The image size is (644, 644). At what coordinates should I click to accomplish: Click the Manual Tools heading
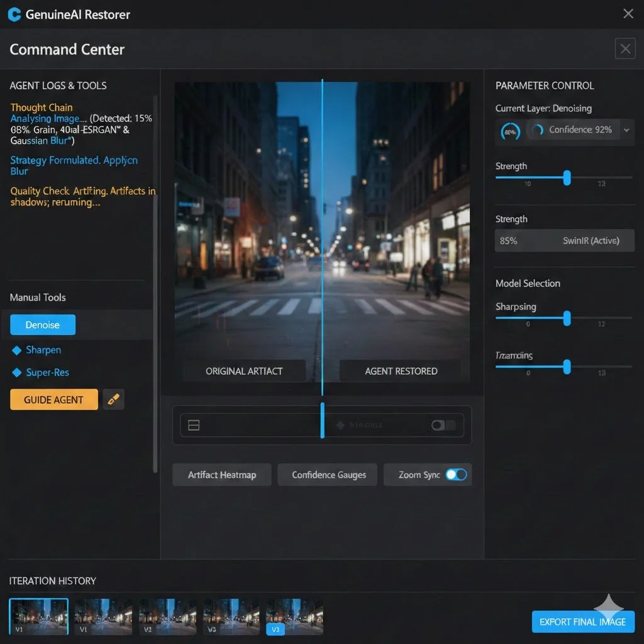point(38,297)
